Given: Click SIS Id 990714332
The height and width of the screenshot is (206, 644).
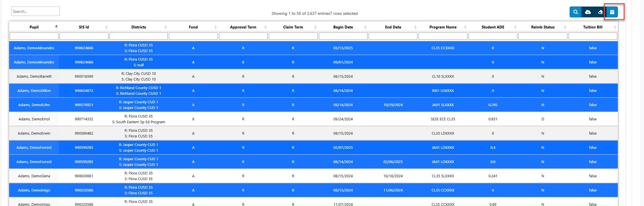Looking at the screenshot, I should 84,119.
